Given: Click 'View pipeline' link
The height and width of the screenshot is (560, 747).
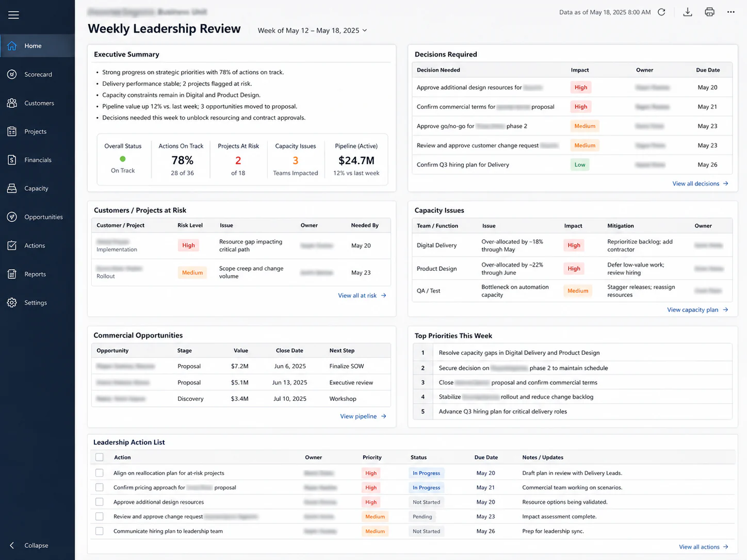Looking at the screenshot, I should (363, 416).
